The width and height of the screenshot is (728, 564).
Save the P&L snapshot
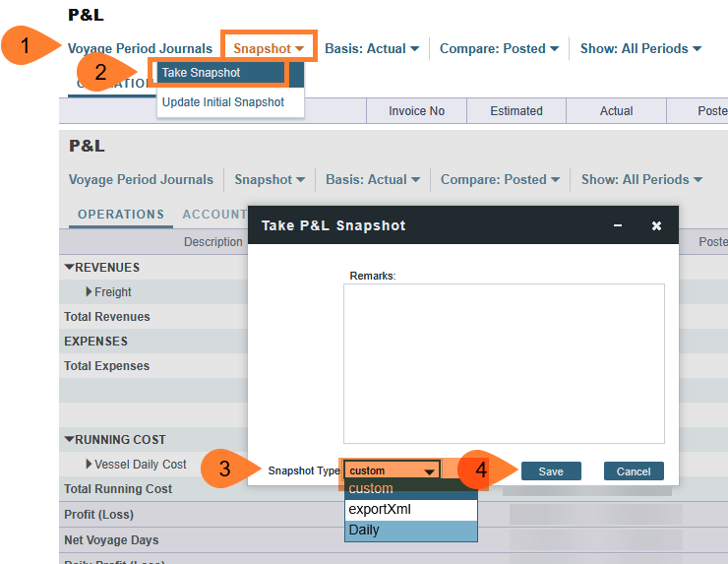coord(551,471)
